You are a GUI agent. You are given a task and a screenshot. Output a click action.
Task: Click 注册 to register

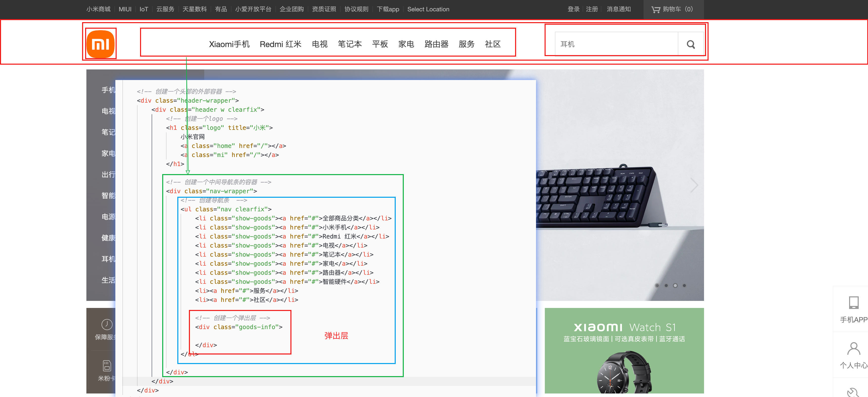(x=592, y=9)
